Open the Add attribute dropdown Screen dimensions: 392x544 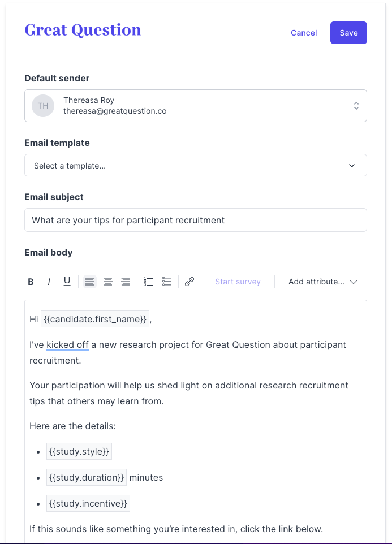[x=322, y=281]
